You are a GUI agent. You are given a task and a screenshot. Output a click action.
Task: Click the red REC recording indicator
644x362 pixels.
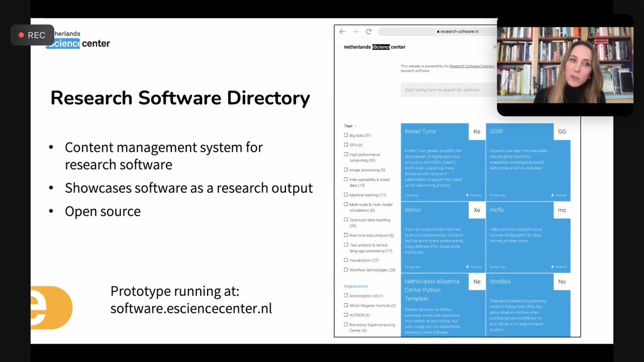[x=32, y=35]
